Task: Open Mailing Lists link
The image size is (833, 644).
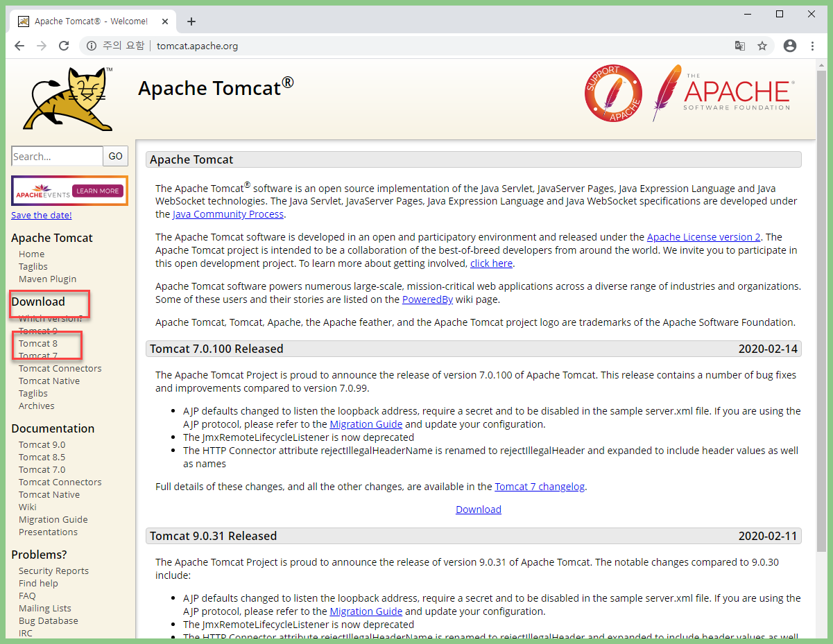Action: point(44,608)
